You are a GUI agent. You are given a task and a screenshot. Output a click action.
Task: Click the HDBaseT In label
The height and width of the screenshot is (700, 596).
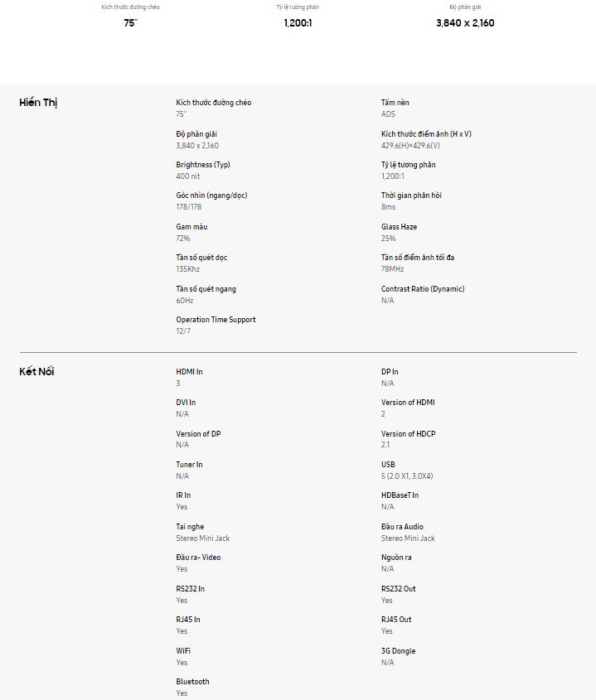coord(400,495)
